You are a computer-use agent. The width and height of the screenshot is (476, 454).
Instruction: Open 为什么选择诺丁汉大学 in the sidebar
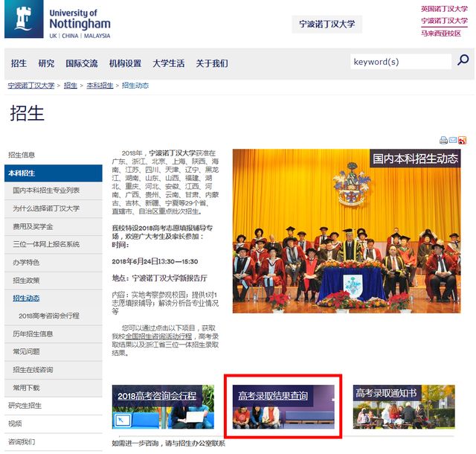54,208
